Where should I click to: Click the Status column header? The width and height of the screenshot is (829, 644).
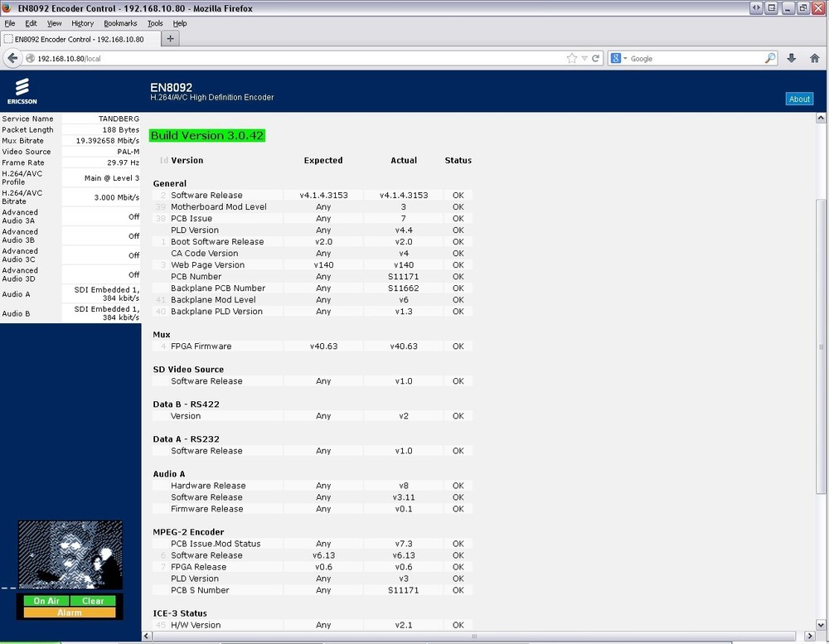click(458, 160)
